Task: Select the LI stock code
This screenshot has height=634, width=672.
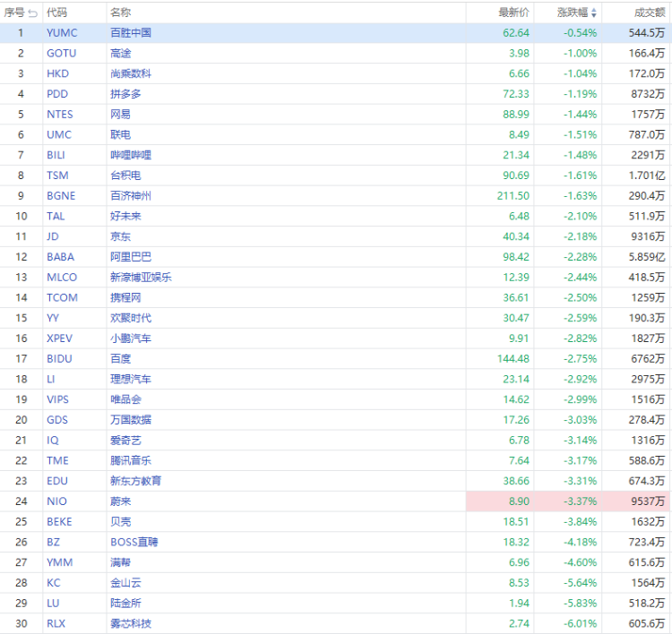Action: (50, 379)
